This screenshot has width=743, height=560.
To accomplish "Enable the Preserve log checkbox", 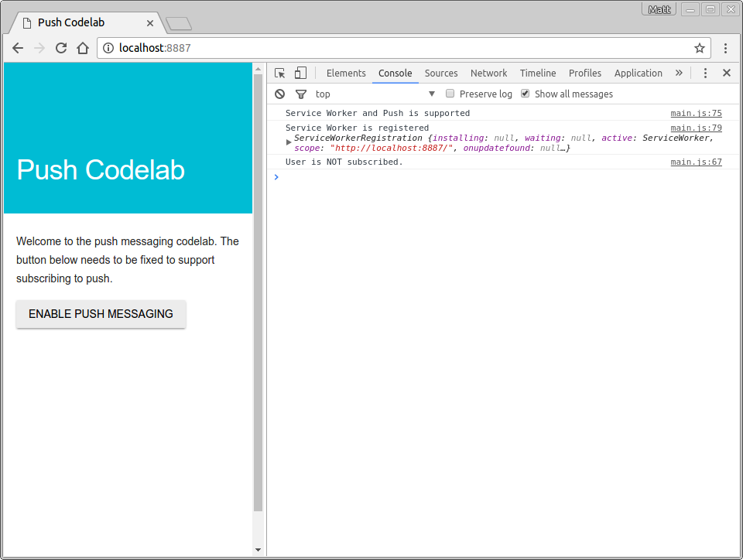I will 450,94.
